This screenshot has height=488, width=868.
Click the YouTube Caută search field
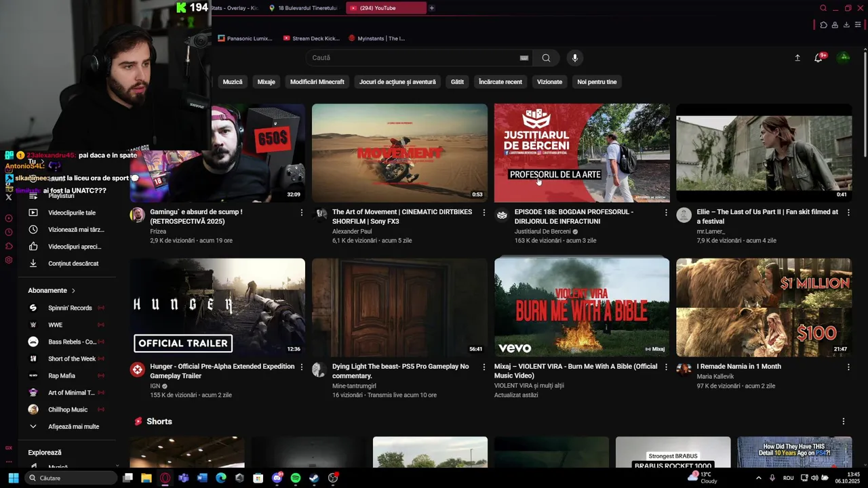point(414,58)
